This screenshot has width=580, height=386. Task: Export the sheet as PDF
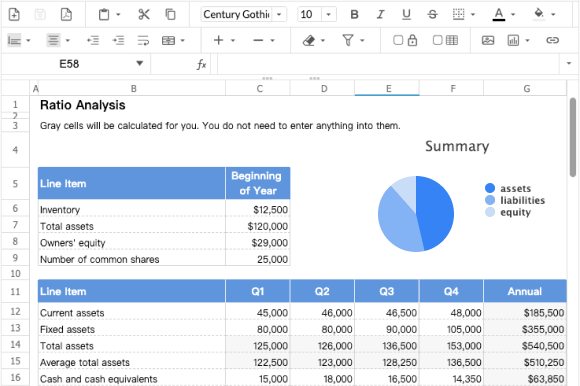point(66,14)
